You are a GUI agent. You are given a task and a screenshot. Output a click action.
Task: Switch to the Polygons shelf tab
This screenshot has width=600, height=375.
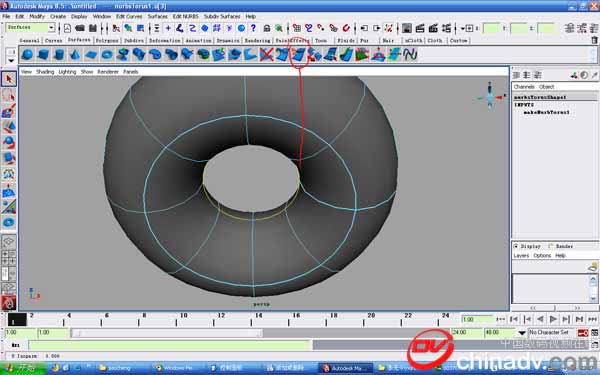click(107, 40)
